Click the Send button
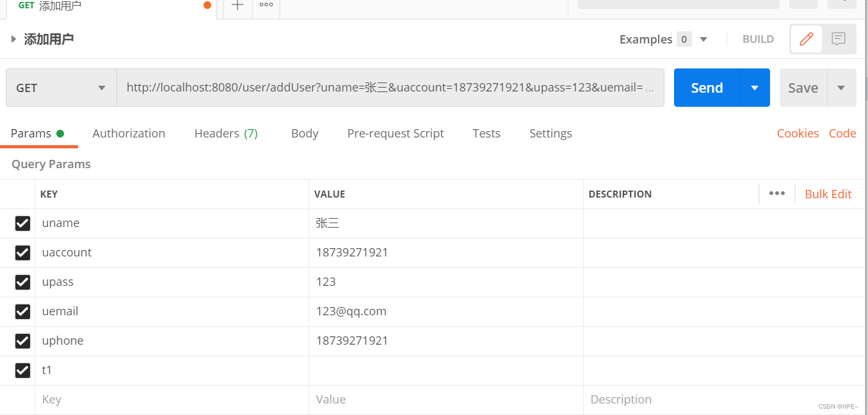868x415 pixels. pyautogui.click(x=706, y=87)
